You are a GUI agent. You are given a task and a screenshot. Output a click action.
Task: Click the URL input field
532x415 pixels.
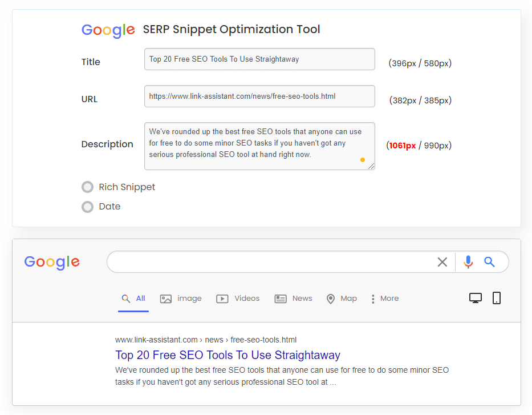point(259,96)
